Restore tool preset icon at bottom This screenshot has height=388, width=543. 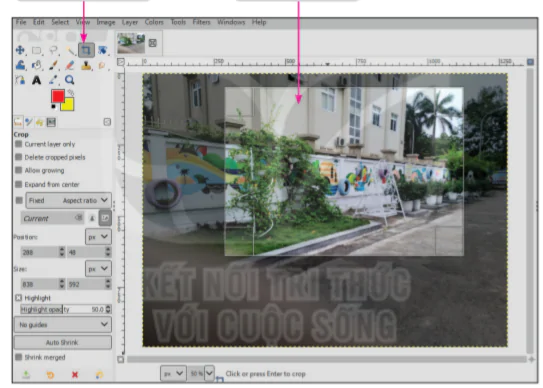point(50,375)
